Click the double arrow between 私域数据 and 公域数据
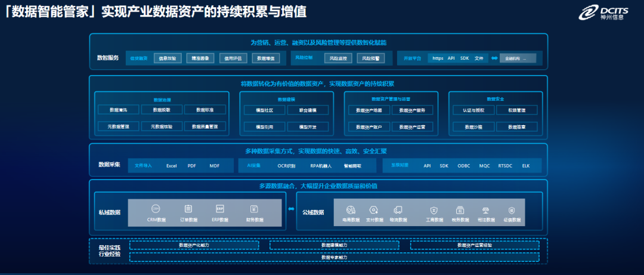This screenshot has width=644, height=275. coord(291,209)
